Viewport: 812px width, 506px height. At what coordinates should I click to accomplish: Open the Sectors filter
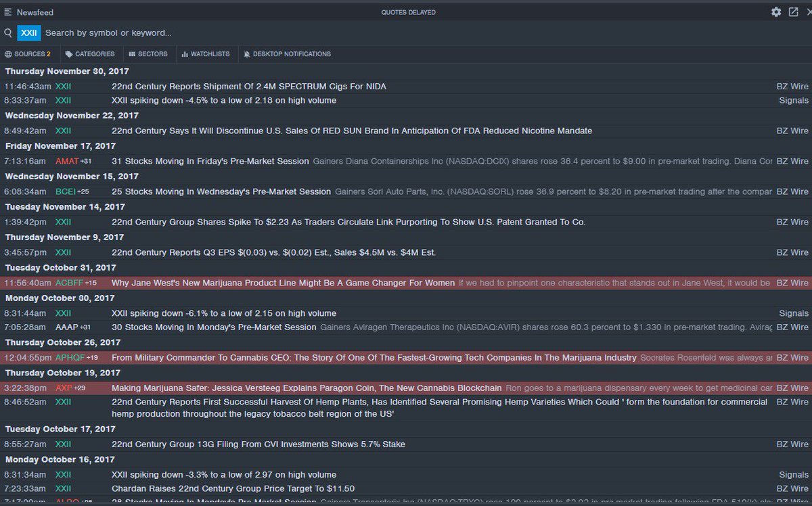click(148, 54)
